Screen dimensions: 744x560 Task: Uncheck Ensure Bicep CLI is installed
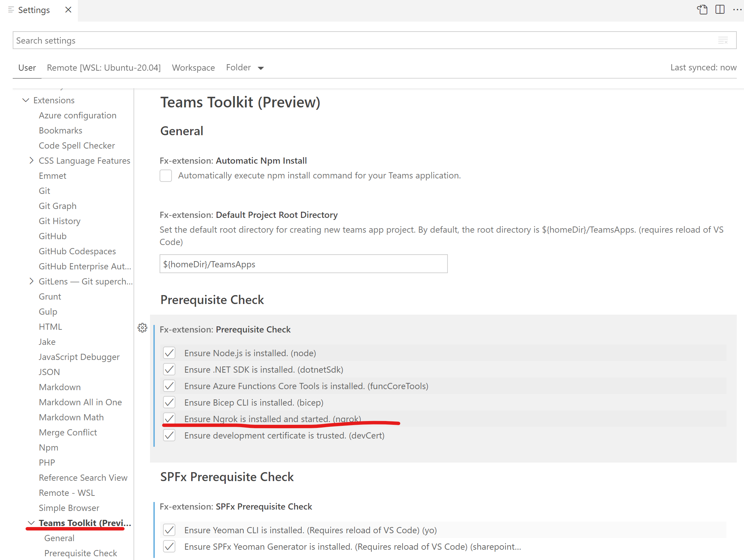[169, 402]
